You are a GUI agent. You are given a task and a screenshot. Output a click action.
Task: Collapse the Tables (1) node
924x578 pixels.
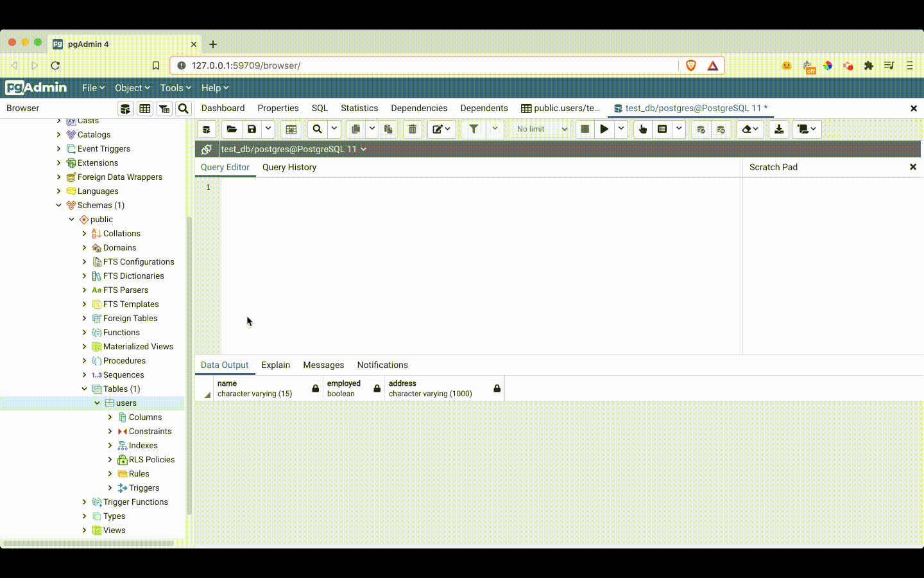point(85,389)
